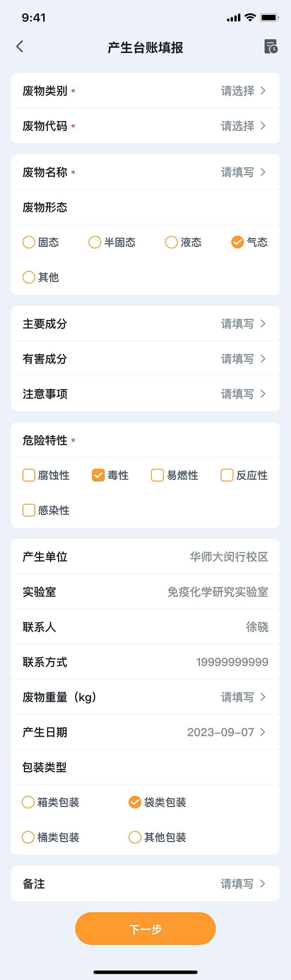Open the record history icon at top right
The height and width of the screenshot is (980, 291).
[x=271, y=47]
